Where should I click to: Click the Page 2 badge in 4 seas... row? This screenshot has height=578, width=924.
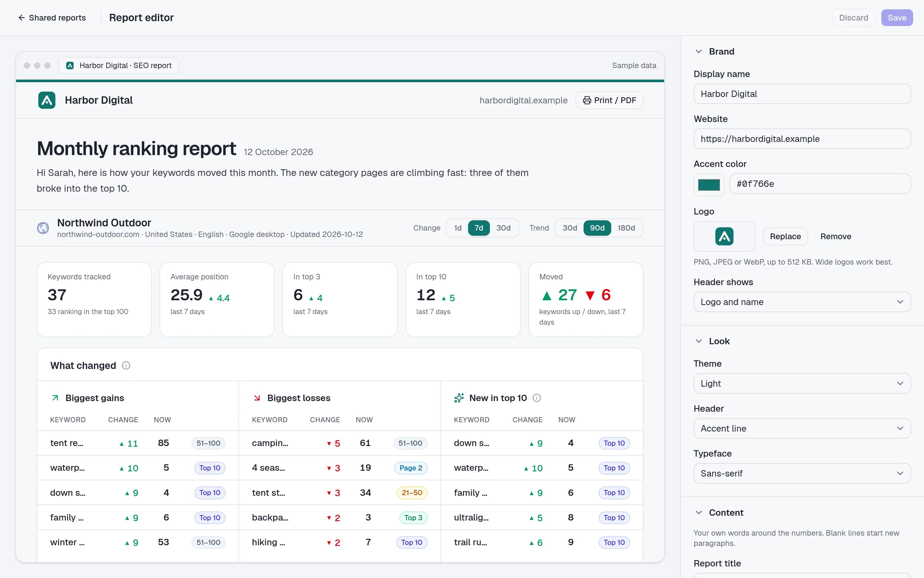(x=411, y=468)
